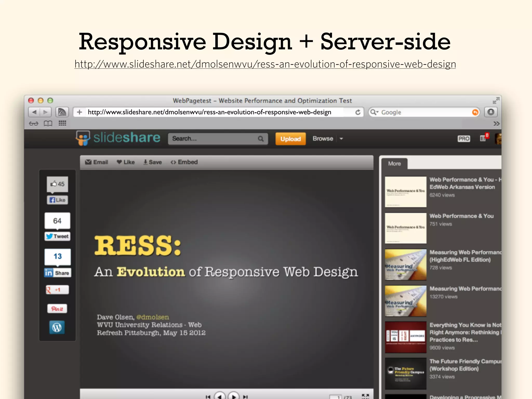The image size is (532, 399).
Task: Click the browser address bar URL
Action: click(x=209, y=112)
